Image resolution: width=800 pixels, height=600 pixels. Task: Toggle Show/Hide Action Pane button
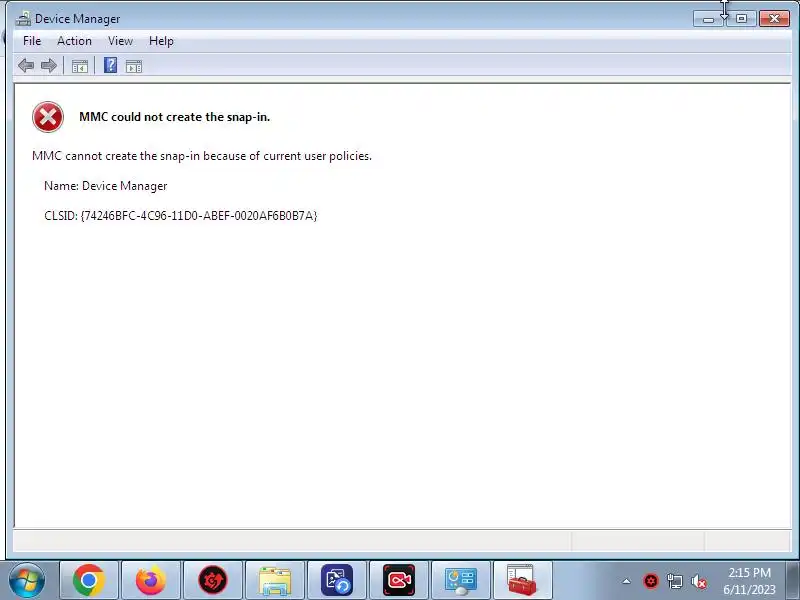click(x=134, y=66)
